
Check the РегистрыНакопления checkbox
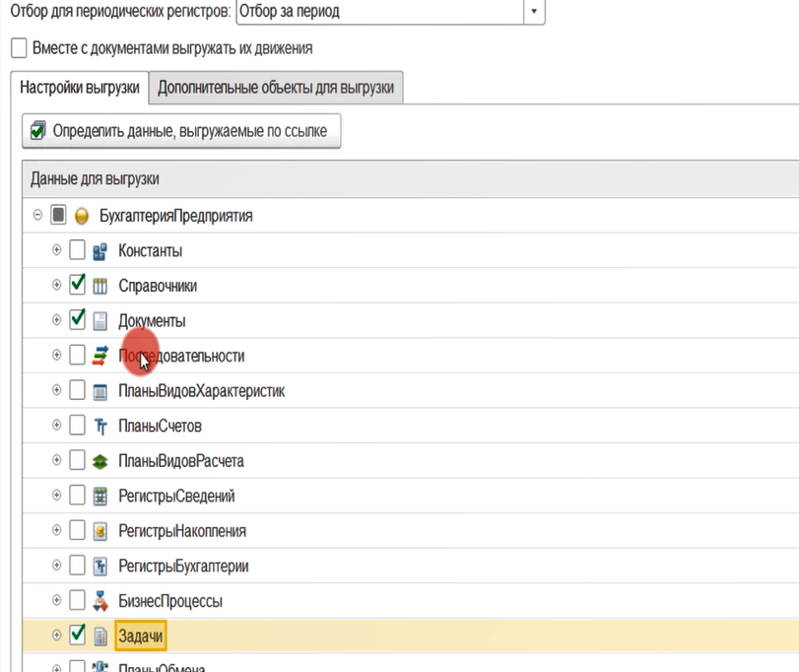77,530
